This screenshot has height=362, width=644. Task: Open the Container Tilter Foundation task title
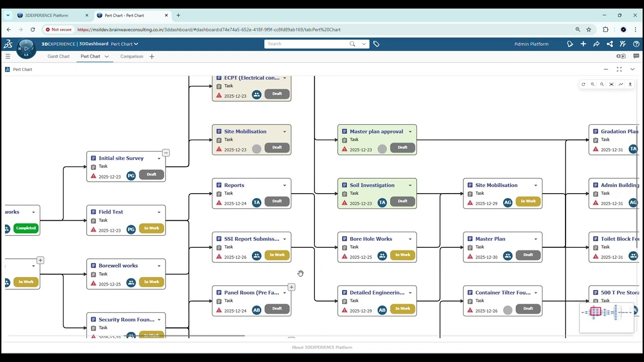[x=503, y=293]
